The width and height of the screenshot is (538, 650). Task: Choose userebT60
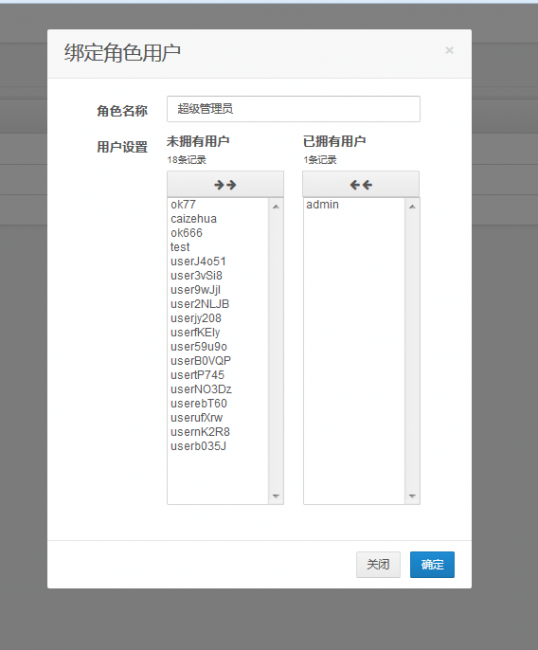tap(218, 403)
